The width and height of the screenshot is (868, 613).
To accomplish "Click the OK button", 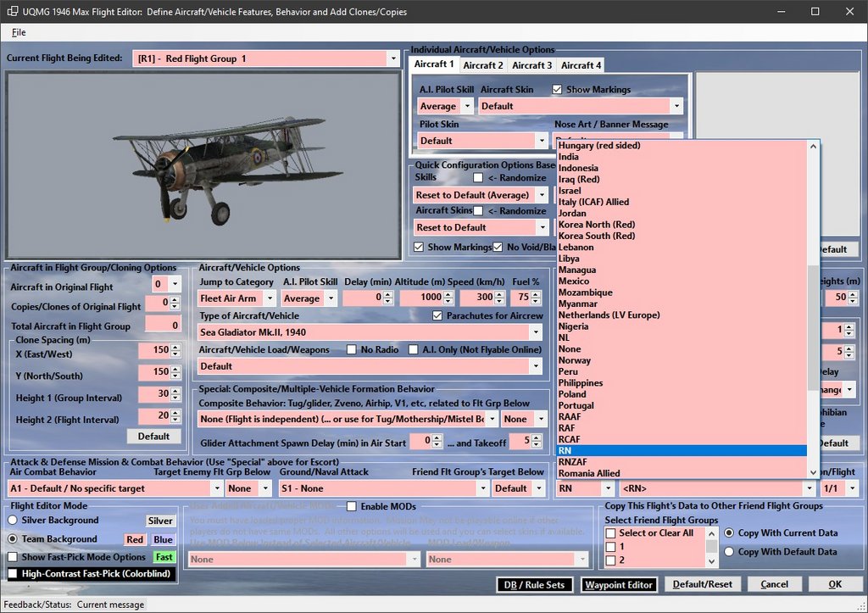I will click(835, 584).
